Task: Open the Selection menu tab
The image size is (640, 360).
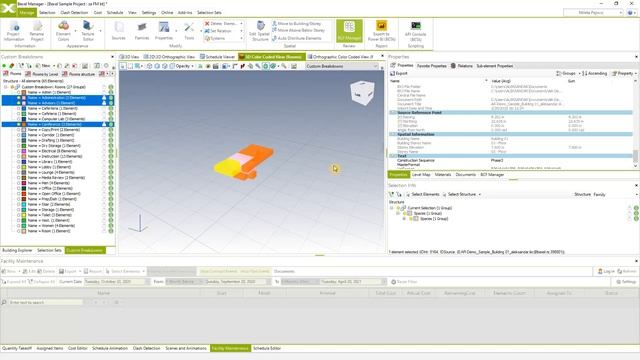Action: coord(47,13)
